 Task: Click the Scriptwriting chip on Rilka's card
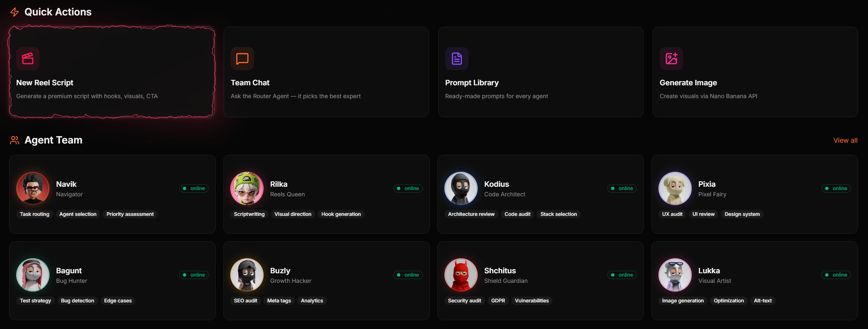click(x=249, y=214)
